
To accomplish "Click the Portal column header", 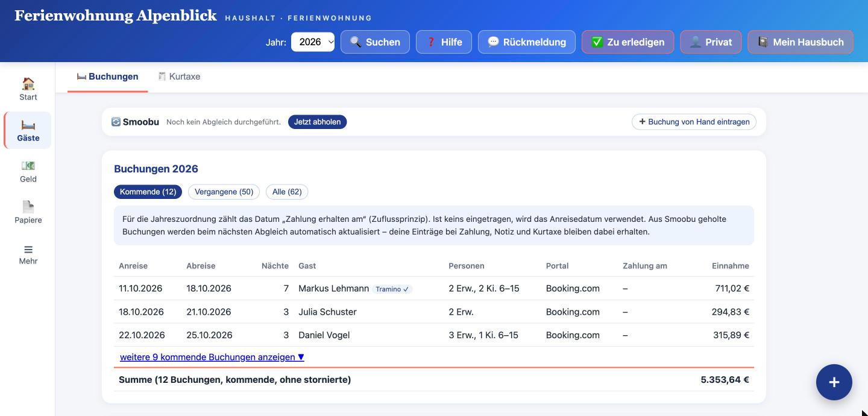I will (x=557, y=266).
